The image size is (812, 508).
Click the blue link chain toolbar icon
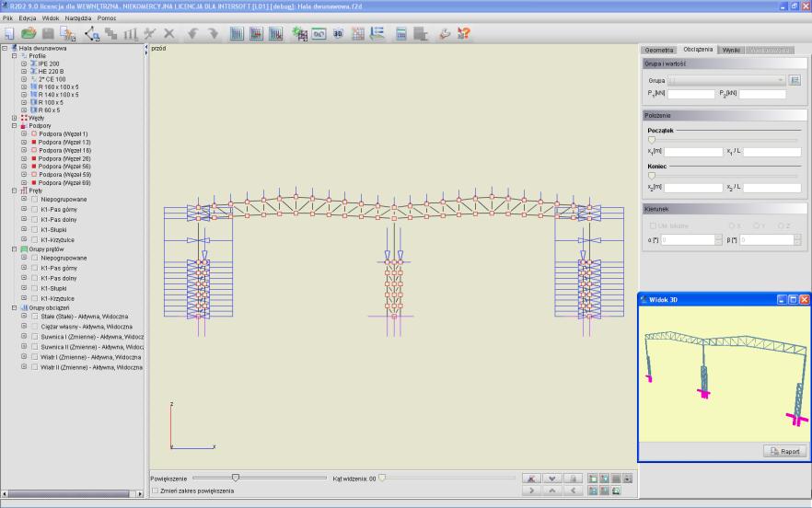pos(319,34)
